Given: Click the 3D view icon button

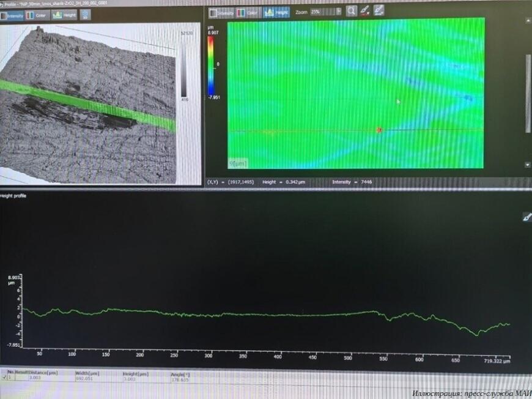Looking at the screenshot, I should coord(85,15).
